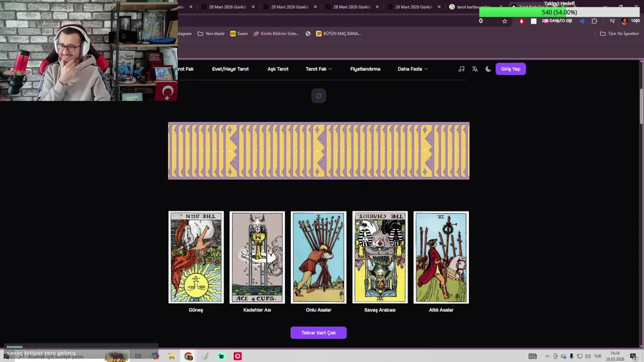Screen dimensions: 644x362
Task: Click the music note icon in site header
Action: coord(461,69)
